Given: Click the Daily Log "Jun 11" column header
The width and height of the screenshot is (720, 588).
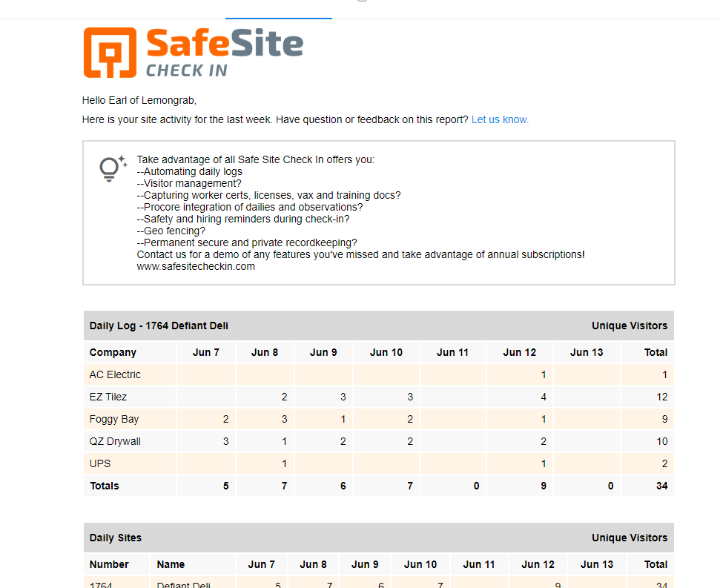Looking at the screenshot, I should tap(453, 352).
